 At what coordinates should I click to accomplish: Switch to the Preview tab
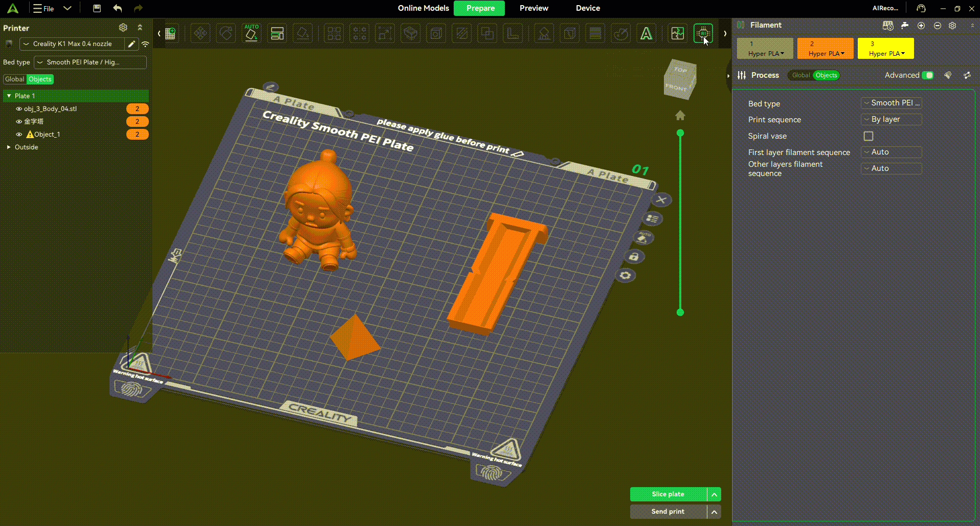tap(533, 8)
